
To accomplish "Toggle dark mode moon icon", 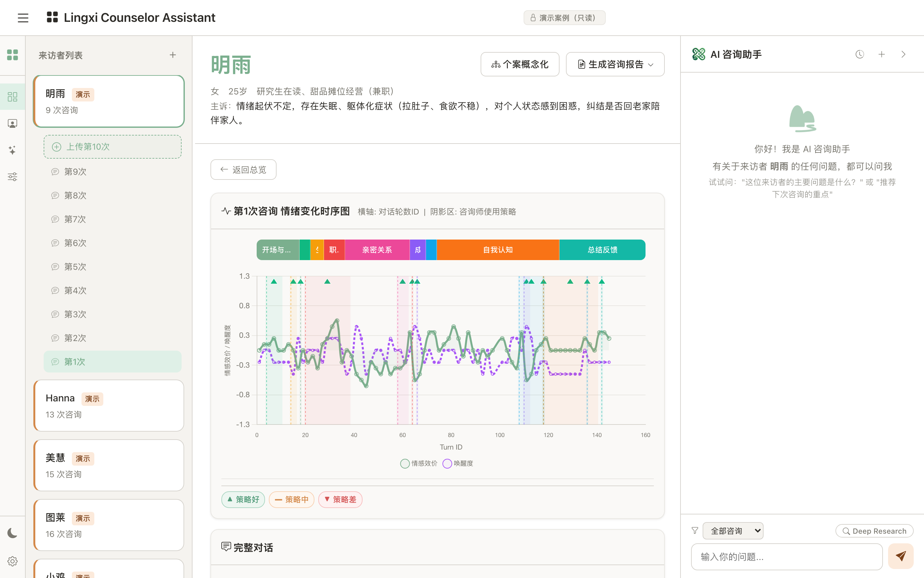I will (x=13, y=533).
